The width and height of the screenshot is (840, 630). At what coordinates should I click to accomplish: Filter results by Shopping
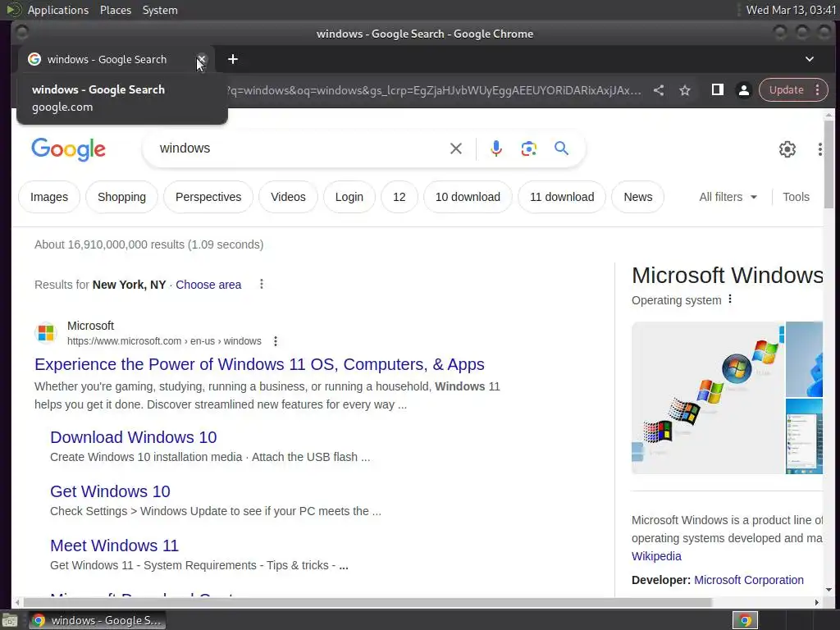121,197
